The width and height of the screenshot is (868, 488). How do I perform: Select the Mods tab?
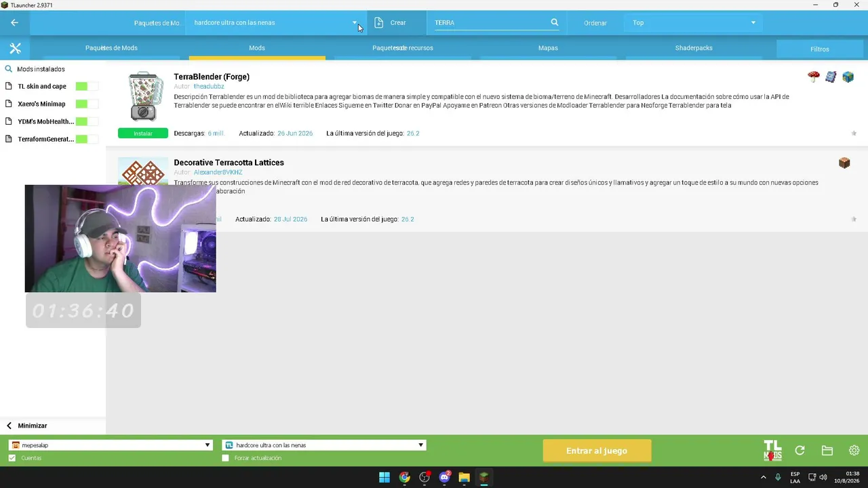click(x=257, y=48)
